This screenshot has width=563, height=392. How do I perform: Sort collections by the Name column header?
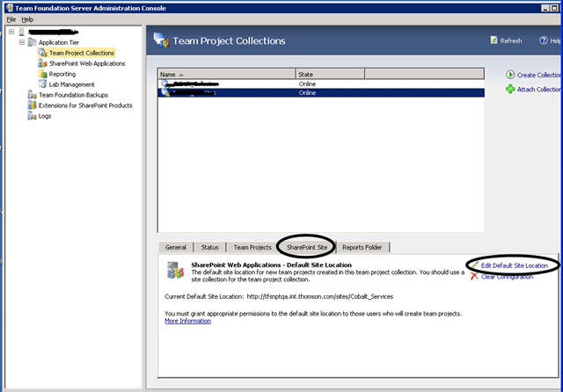click(227, 74)
